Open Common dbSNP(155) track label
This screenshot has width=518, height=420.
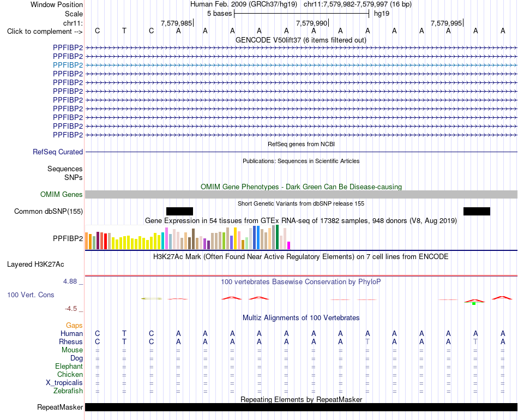click(x=48, y=212)
